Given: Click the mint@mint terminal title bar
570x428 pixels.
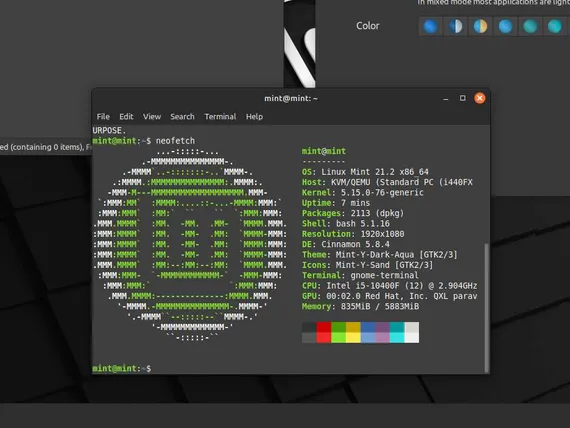Looking at the screenshot, I should [291, 99].
